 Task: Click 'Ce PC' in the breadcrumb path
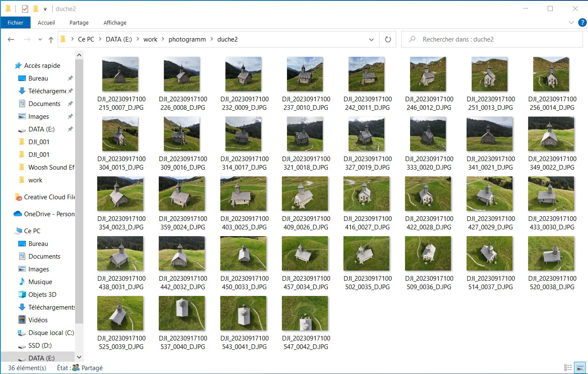[86, 39]
